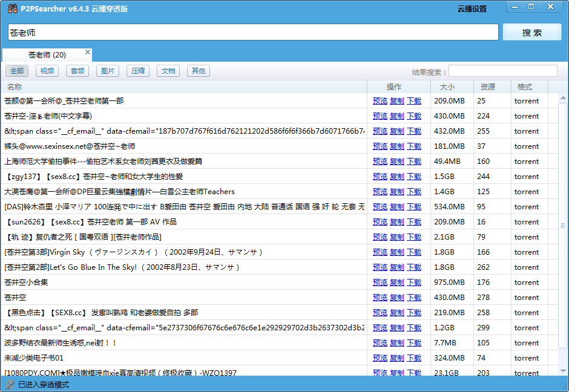
Task: Click 预览 for the Virgin Sky row
Action: coord(380,252)
